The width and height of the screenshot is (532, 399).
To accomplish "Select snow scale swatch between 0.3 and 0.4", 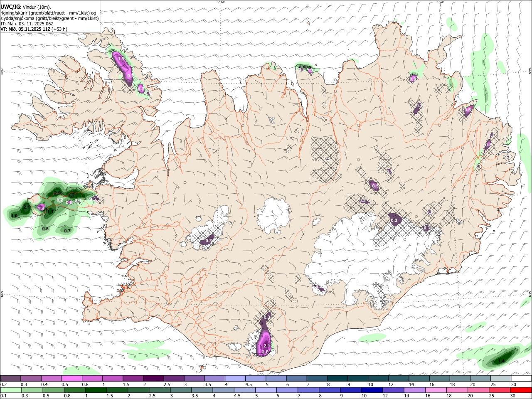I will (x=31, y=378).
